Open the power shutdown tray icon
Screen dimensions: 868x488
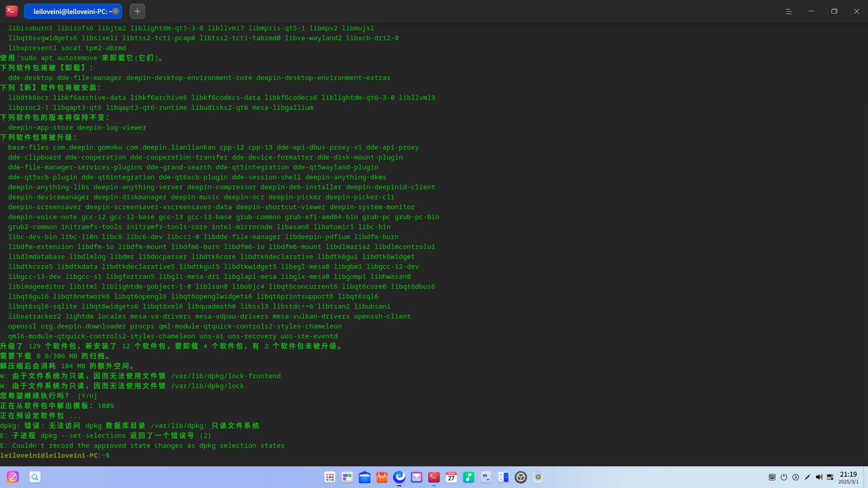[x=784, y=477]
